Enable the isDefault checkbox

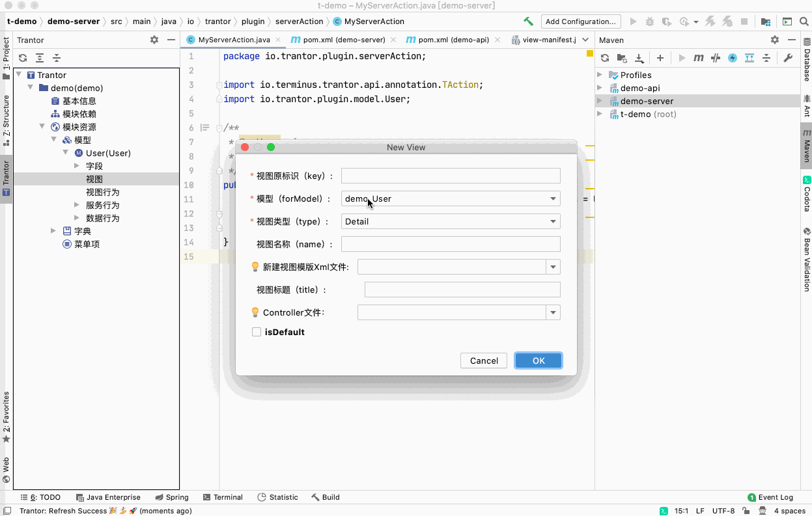click(257, 332)
